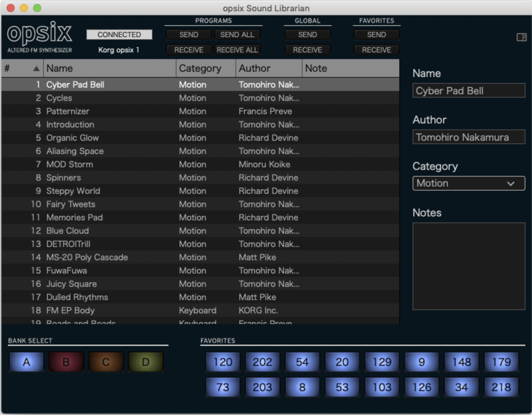This screenshot has width=532, height=415.
Task: Click the KORG Inc. author cell
Action: (258, 310)
